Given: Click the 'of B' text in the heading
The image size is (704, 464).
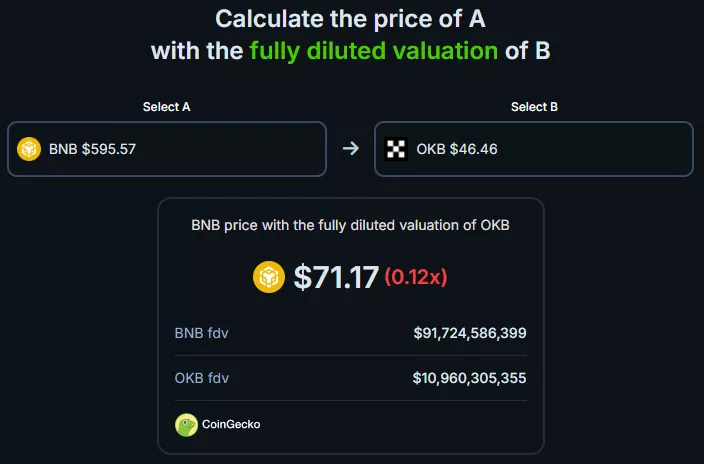Looking at the screenshot, I should click(x=528, y=50).
